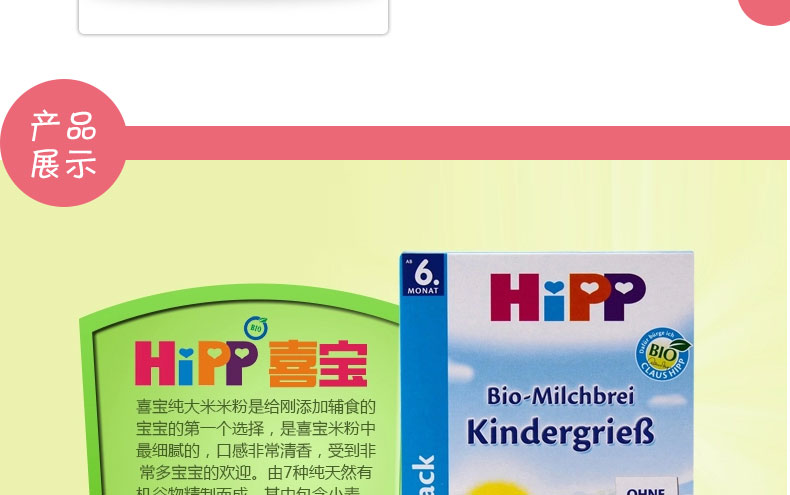
Task: Click the HiPP logo on the product box
Action: (x=568, y=297)
